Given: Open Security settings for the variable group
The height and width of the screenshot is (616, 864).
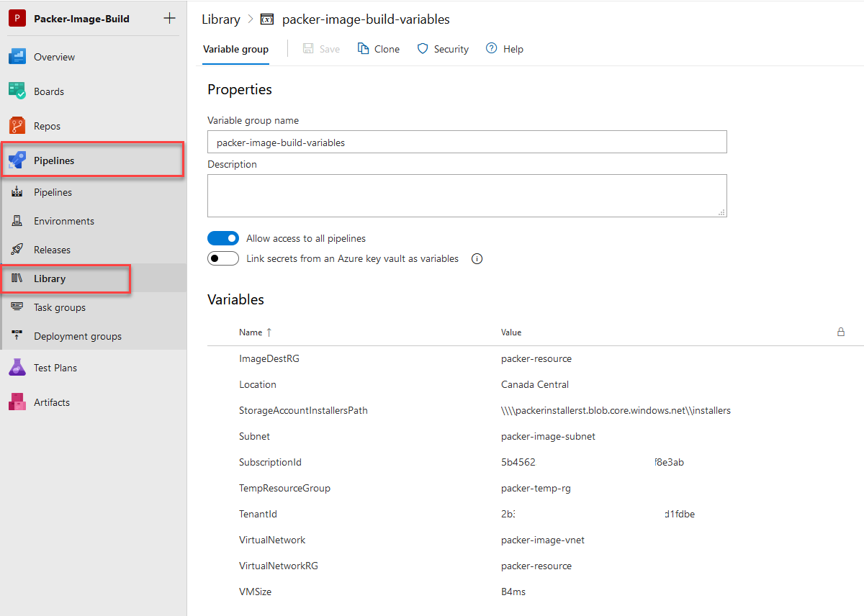Looking at the screenshot, I should 443,48.
